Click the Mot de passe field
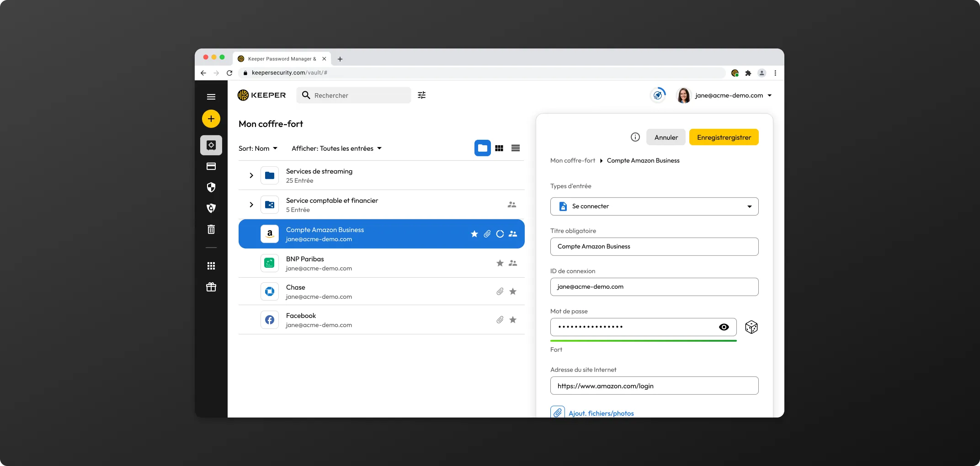 point(643,327)
